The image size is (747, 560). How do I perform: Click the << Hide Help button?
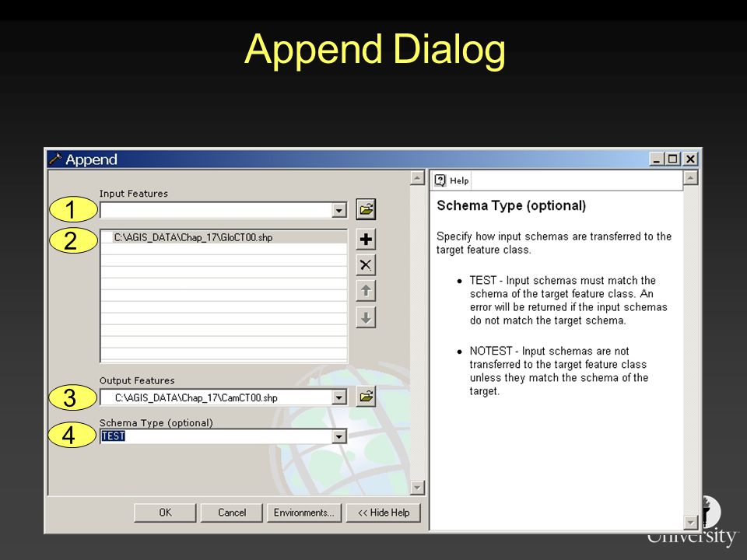[384, 513]
